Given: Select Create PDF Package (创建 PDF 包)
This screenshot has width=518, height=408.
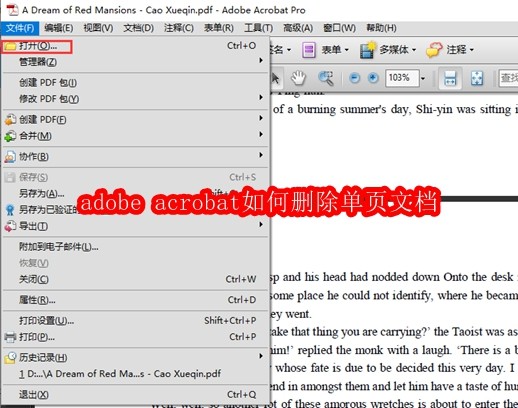Looking at the screenshot, I should pyautogui.click(x=135, y=82).
